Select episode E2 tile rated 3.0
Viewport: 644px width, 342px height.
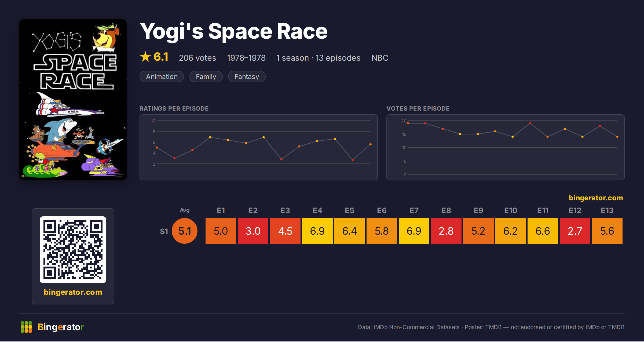coord(253,231)
